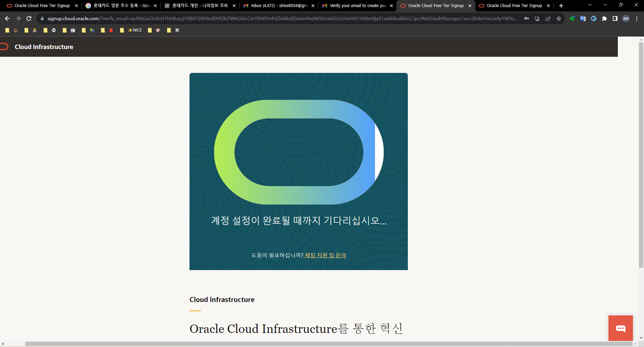Viewport: 644px width, 347px height.
Task: Click the scroll-down arrow of vertical scrollbar
Action: (641, 338)
